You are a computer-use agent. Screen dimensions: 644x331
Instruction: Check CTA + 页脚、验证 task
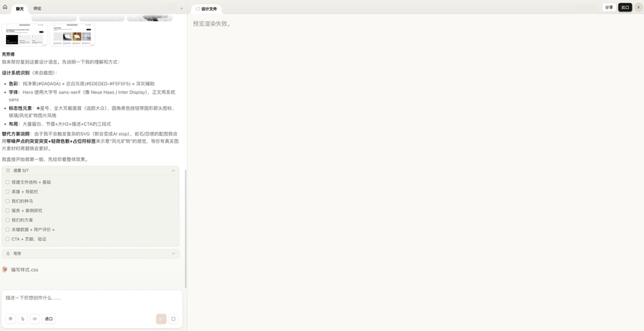pos(7,239)
